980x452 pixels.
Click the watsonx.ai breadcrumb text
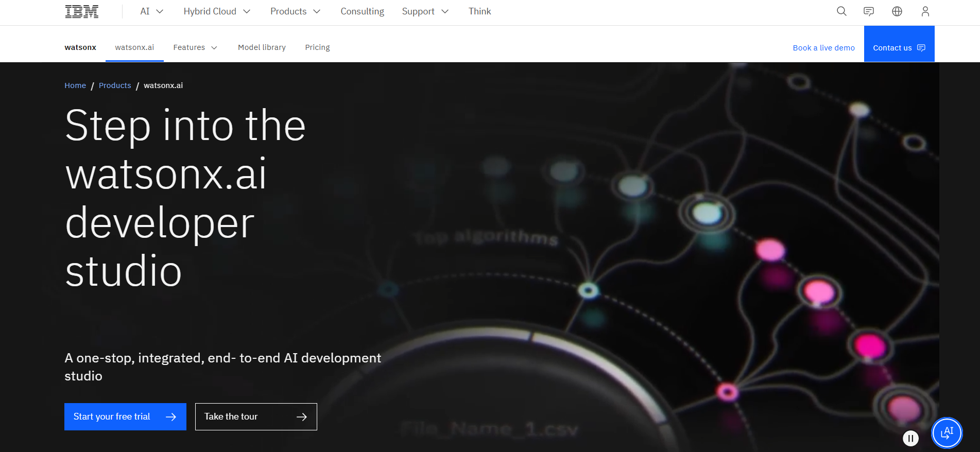point(163,85)
